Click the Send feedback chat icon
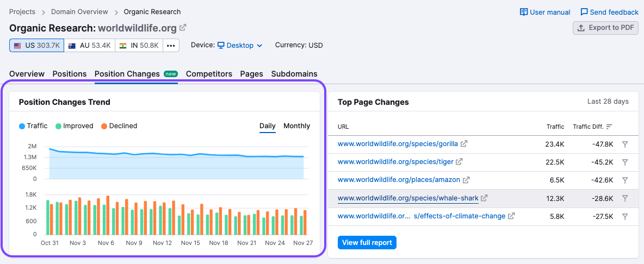The image size is (644, 264). [584, 12]
